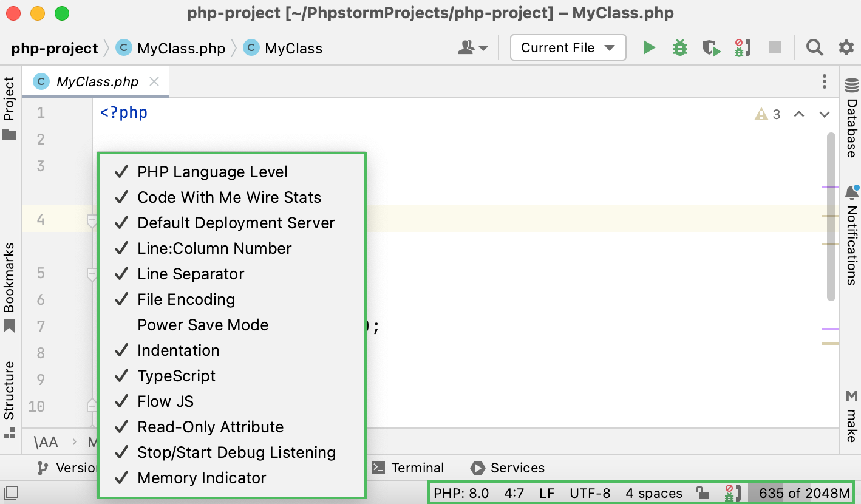This screenshot has height=504, width=861.
Task: Click line number 7 in the gutter
Action: [40, 326]
